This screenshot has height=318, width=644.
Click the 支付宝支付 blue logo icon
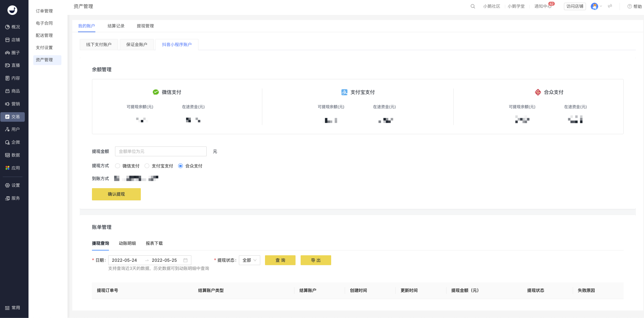[344, 92]
